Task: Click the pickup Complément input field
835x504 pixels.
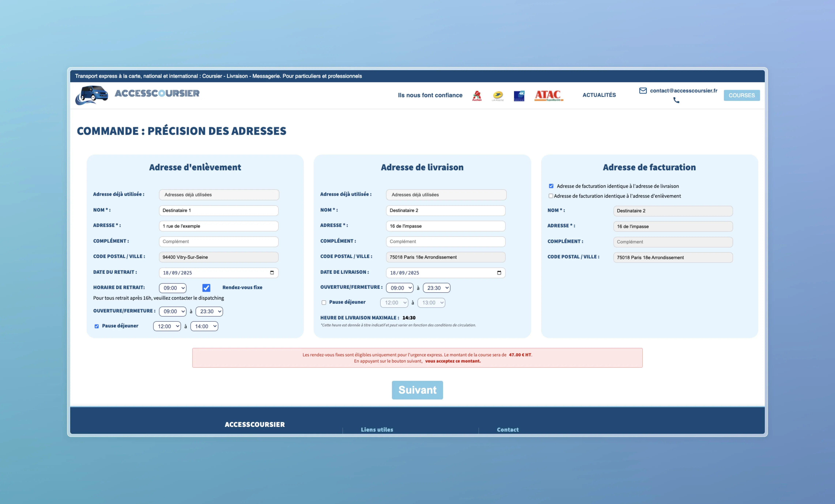Action: (219, 242)
